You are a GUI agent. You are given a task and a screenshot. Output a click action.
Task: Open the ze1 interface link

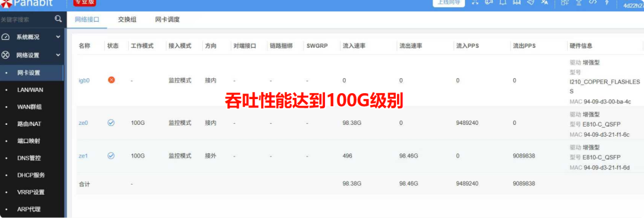coord(83,156)
